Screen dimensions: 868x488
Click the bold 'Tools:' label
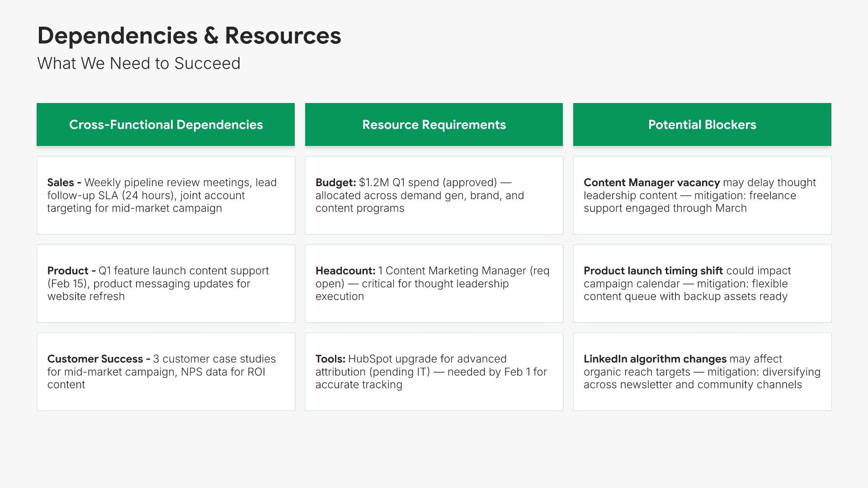[330, 359]
